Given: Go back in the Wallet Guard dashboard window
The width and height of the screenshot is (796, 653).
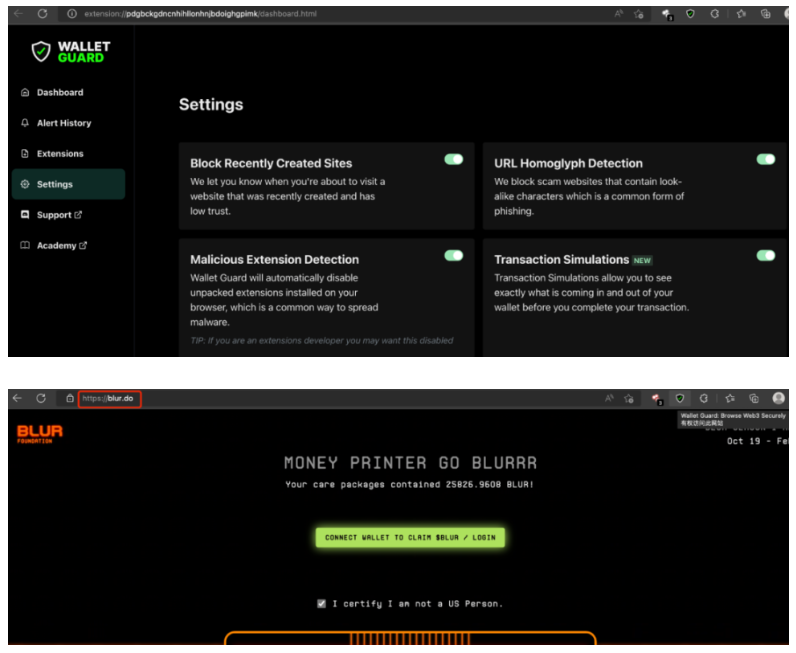Looking at the screenshot, I should pos(18,14).
